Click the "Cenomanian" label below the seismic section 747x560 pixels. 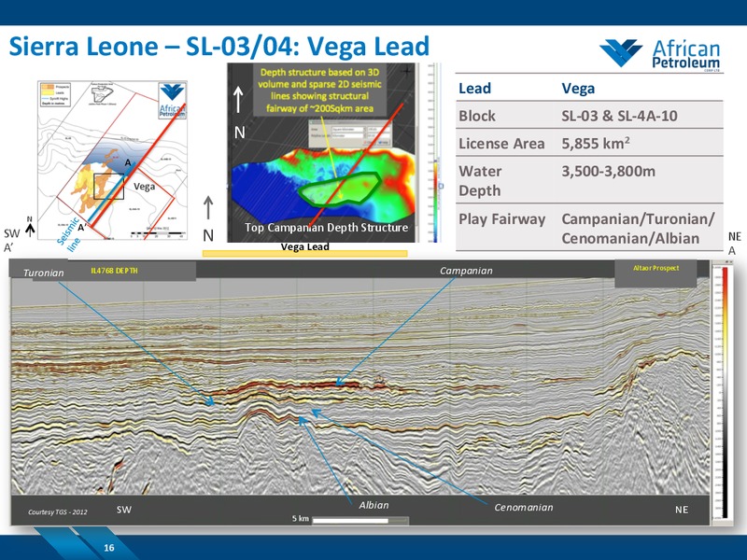click(524, 508)
